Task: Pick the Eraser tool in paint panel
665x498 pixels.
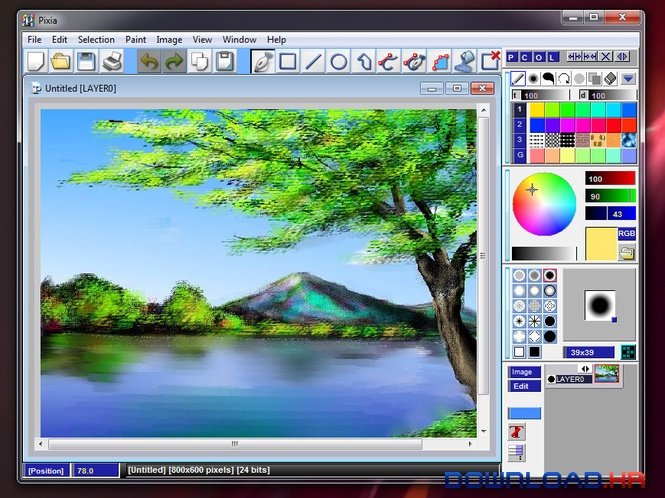Action: click(x=610, y=78)
